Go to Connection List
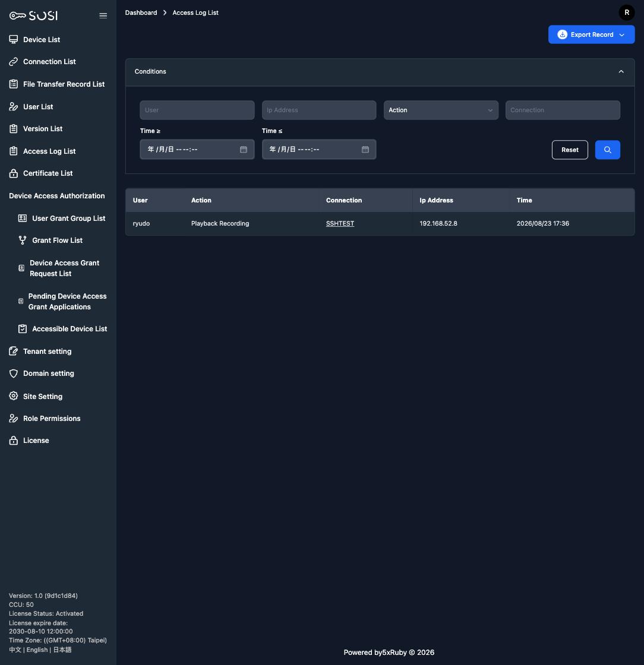The height and width of the screenshot is (665, 644). (x=49, y=62)
